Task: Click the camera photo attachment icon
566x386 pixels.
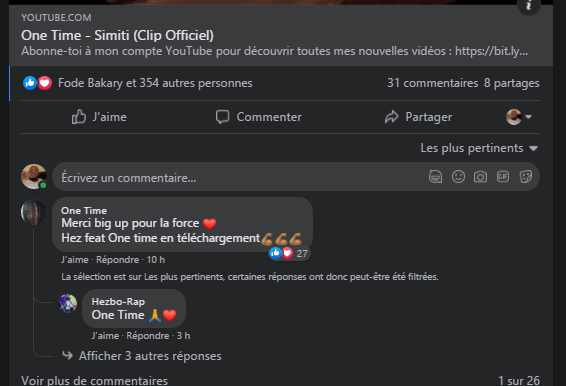Action: tap(480, 177)
